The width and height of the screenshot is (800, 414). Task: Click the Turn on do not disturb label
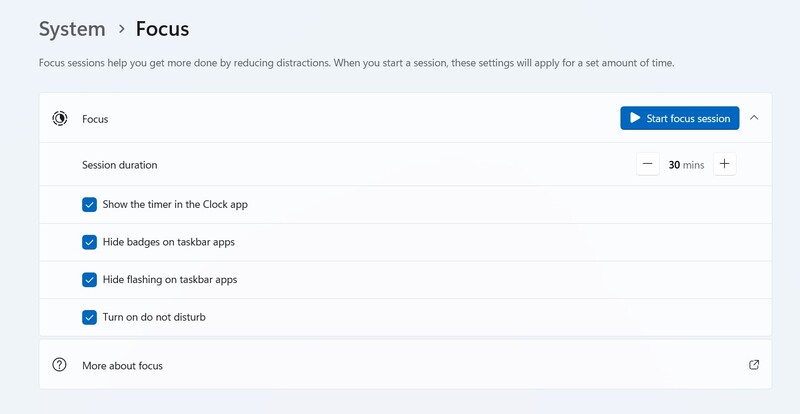point(154,317)
